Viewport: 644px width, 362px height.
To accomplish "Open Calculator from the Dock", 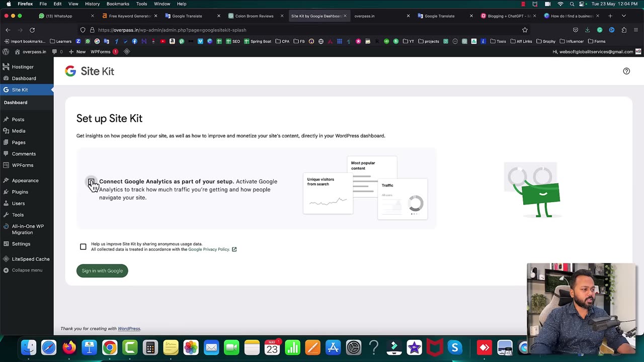I will (x=150, y=347).
